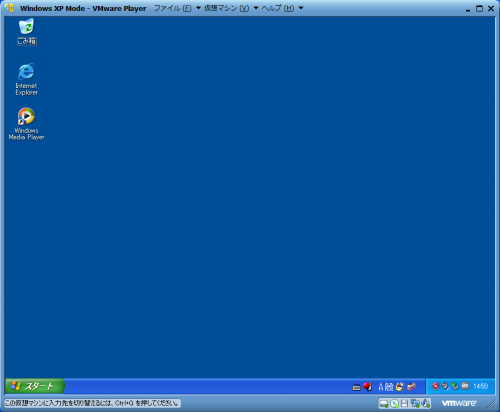Click the VMware CD/DVD drive icon

coord(394,404)
